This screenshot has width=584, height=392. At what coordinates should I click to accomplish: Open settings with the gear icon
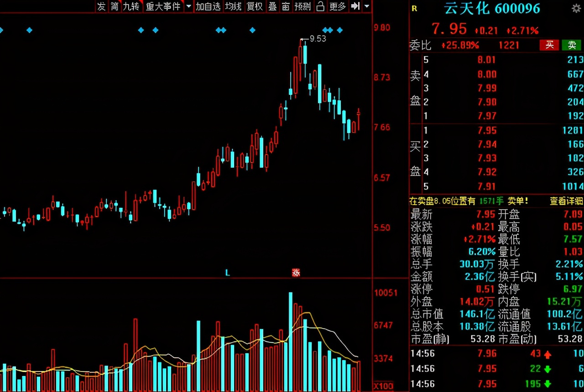[576, 8]
